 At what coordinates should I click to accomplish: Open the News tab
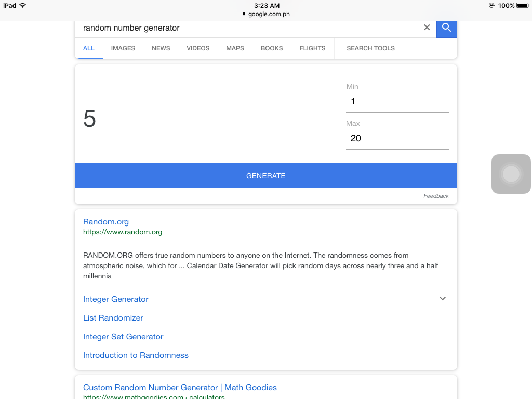coord(161,48)
